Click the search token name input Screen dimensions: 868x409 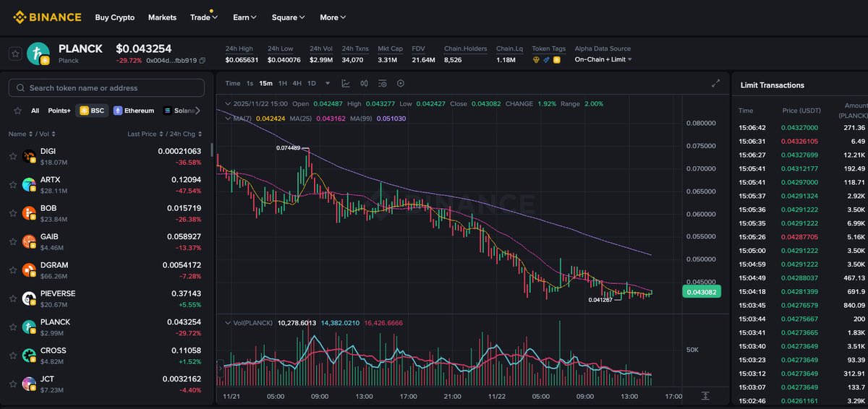106,88
